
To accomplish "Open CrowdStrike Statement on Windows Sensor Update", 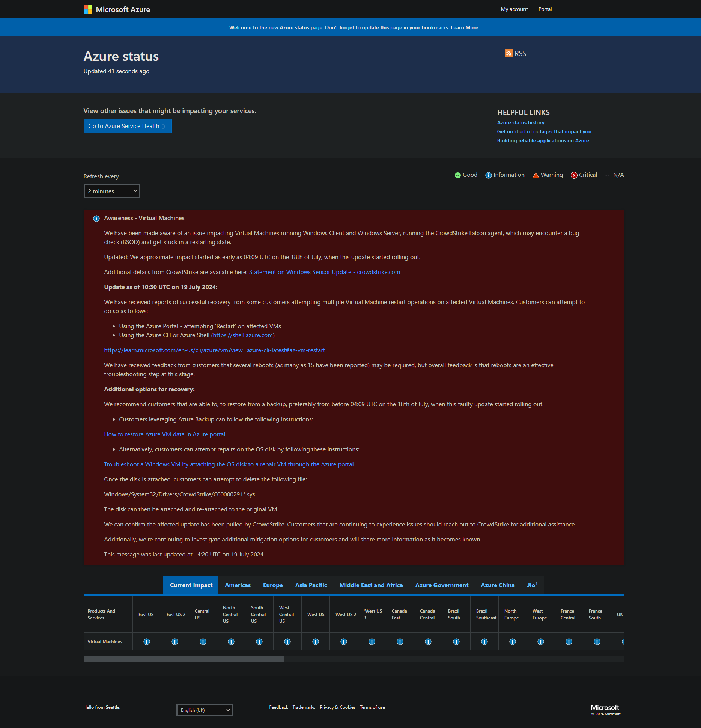I will (x=325, y=272).
